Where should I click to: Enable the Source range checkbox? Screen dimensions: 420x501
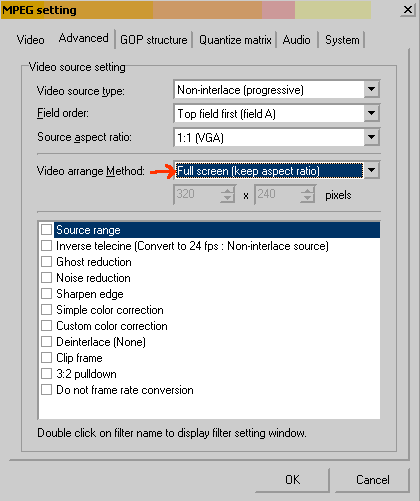coord(46,230)
